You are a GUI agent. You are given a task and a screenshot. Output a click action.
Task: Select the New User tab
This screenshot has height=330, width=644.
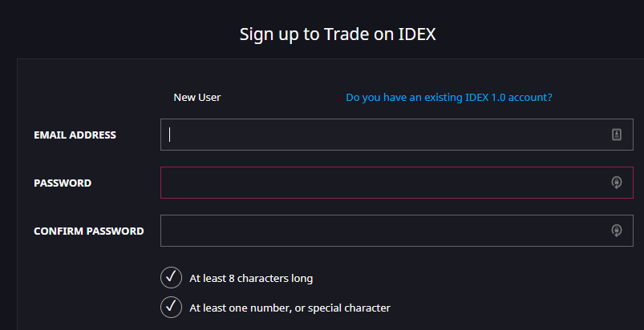[197, 98]
